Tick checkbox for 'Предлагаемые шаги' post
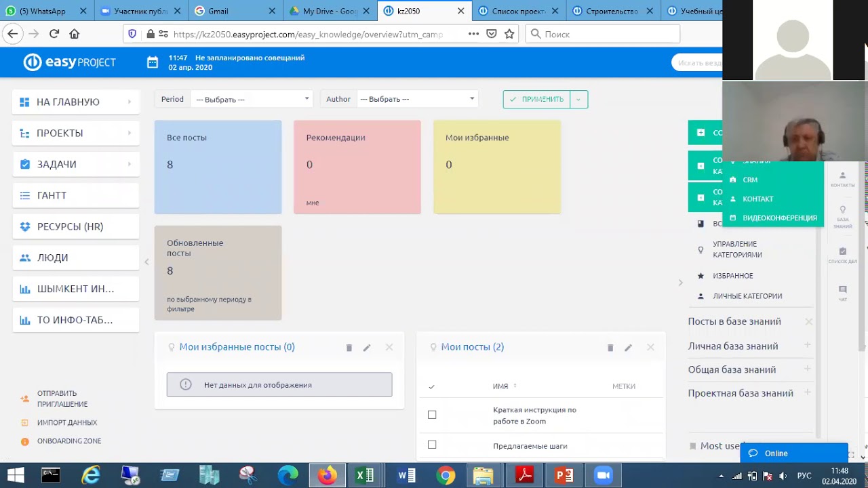Screen dimensions: 868x488 point(432,445)
